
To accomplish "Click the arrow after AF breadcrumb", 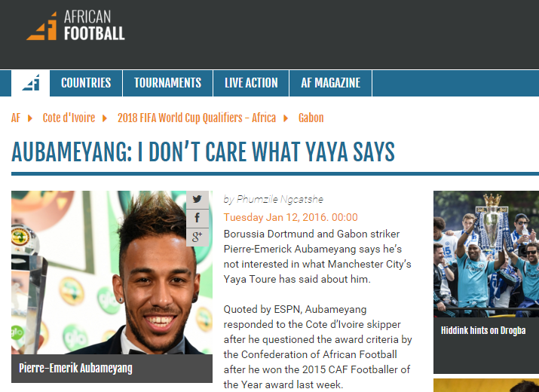I will (x=30, y=118).
